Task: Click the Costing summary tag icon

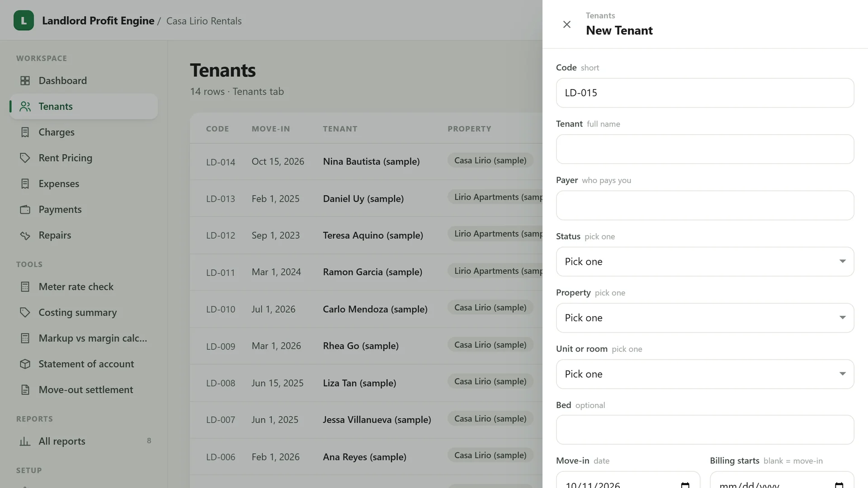Action: pyautogui.click(x=25, y=312)
